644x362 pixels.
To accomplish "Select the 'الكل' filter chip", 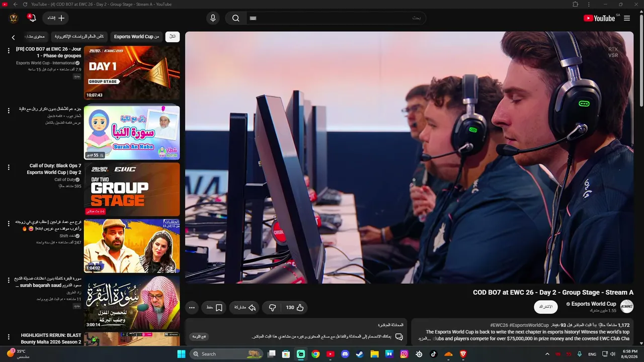I will pyautogui.click(x=172, y=37).
